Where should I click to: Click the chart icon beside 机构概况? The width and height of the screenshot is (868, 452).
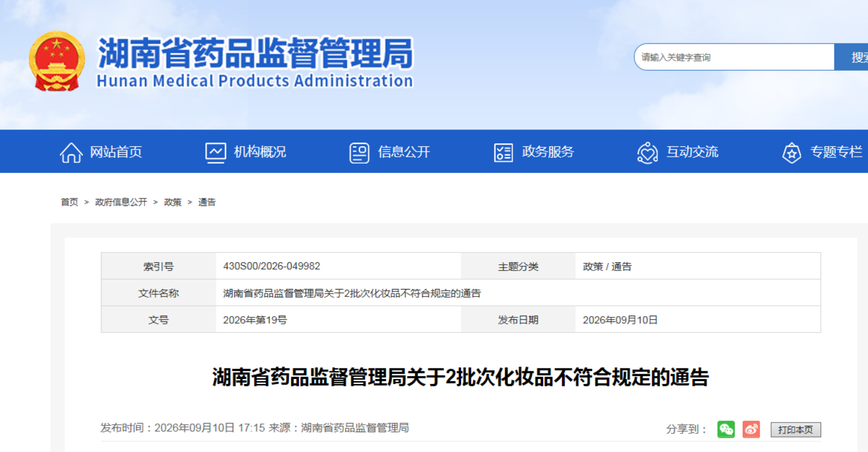(216, 153)
